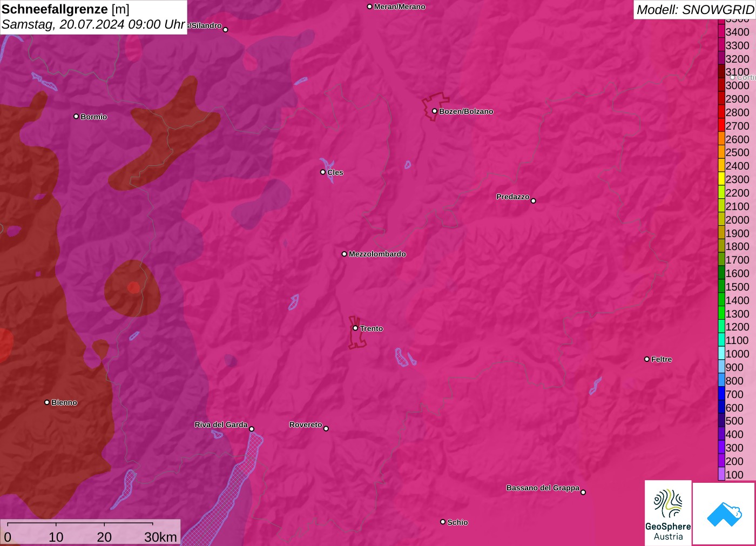Select the Rovereto town marker

click(x=326, y=429)
